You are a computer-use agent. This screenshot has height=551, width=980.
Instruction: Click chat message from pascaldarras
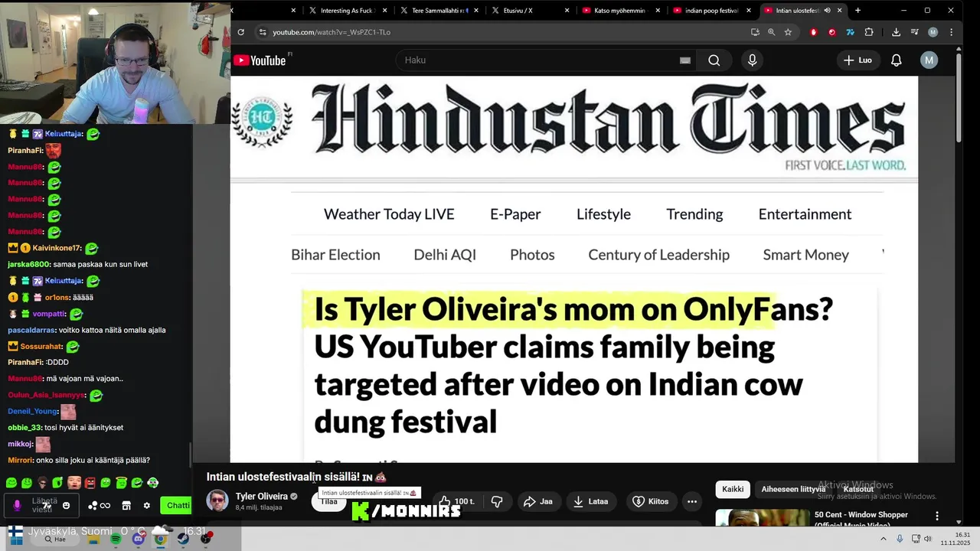pyautogui.click(x=87, y=330)
